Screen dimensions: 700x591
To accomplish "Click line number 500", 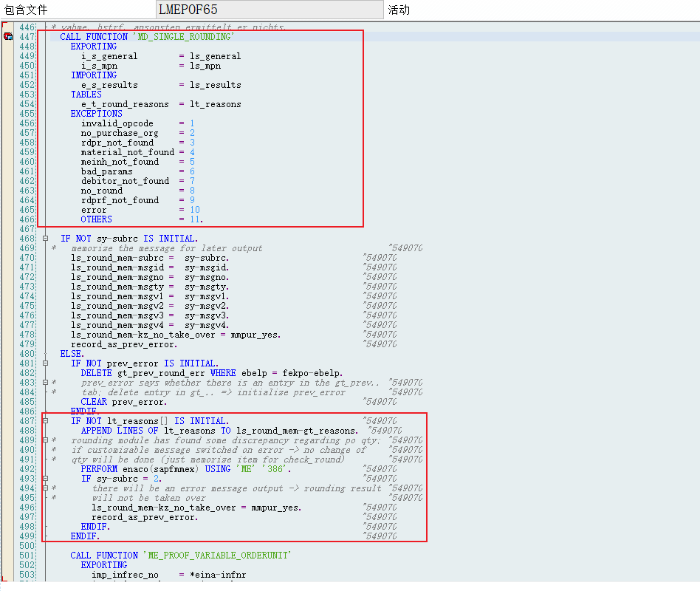I will click(x=27, y=546).
